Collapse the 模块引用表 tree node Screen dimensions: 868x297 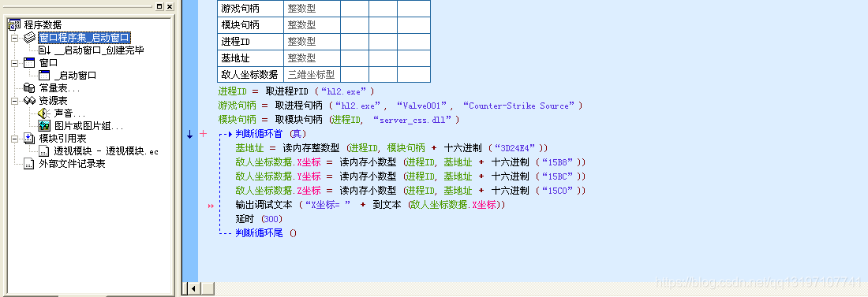[14, 139]
